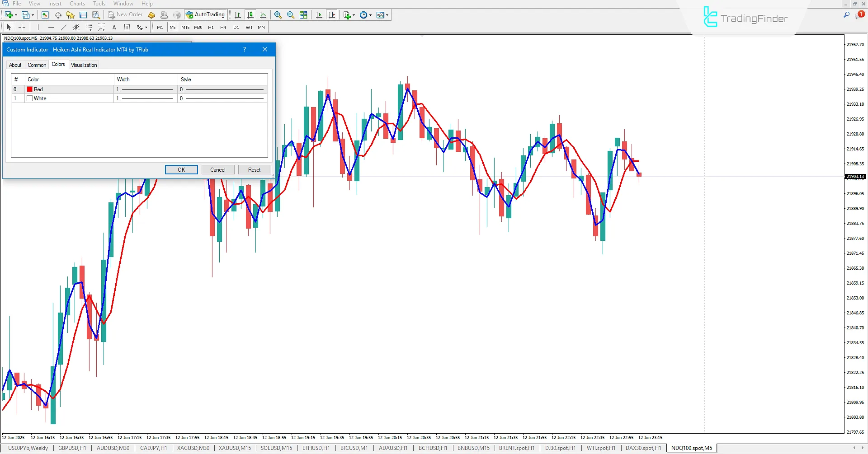Select the XAUUSD,M15 symbol tab
Screen dimensions: 868x454
click(x=234, y=448)
